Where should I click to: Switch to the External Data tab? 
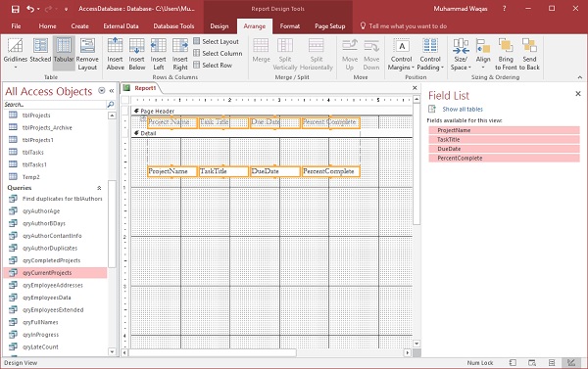pos(121,26)
